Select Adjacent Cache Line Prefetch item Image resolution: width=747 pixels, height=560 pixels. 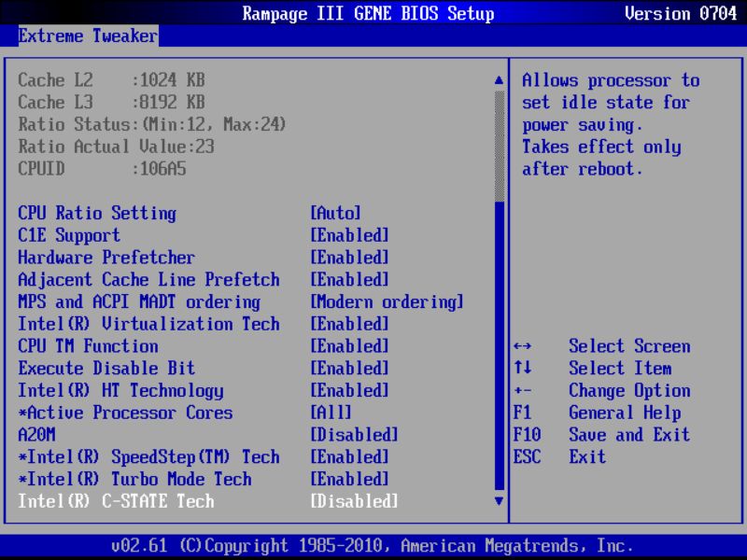pyautogui.click(x=148, y=279)
